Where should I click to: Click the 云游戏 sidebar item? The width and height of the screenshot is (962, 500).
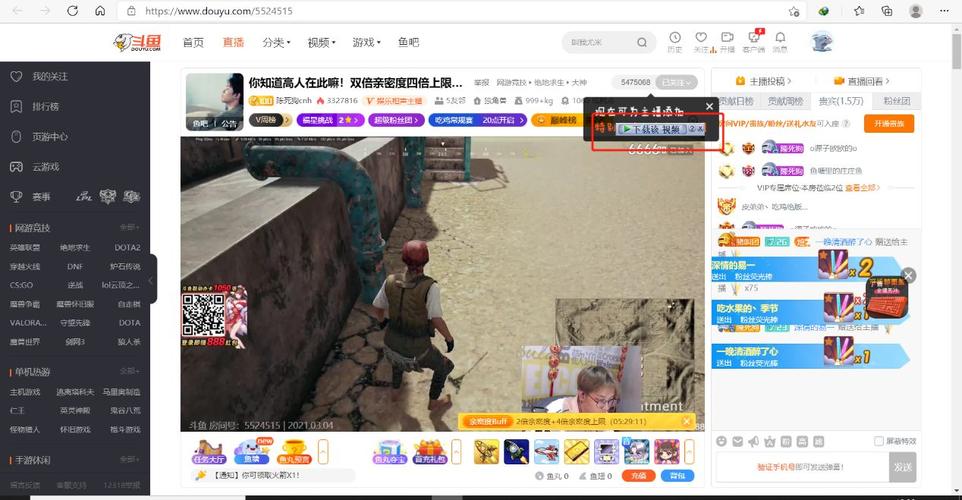click(45, 167)
